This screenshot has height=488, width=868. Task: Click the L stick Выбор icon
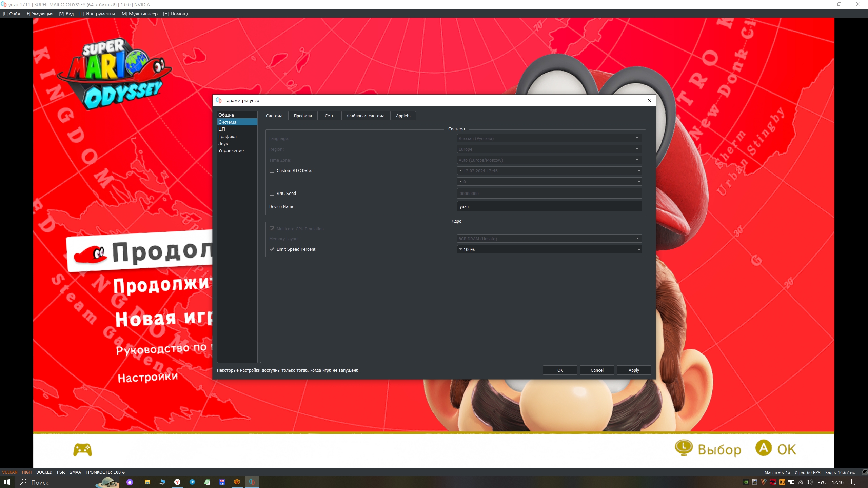point(684,448)
